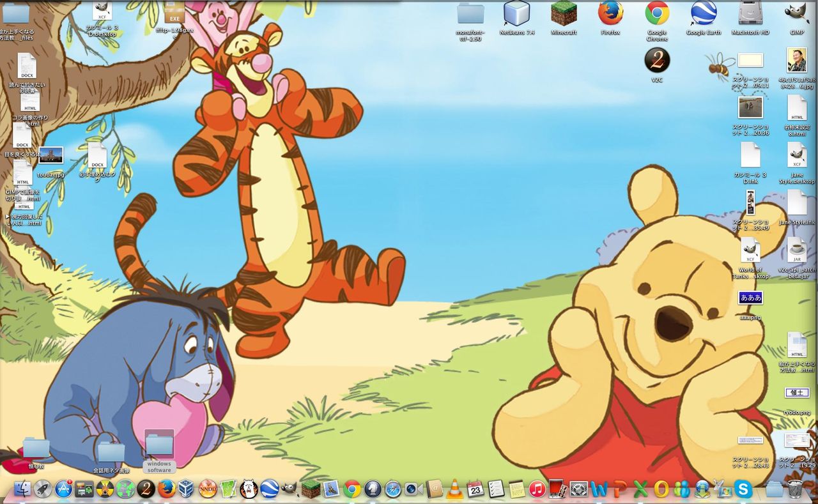Click the knight horse icon in the Dock

coord(373,490)
